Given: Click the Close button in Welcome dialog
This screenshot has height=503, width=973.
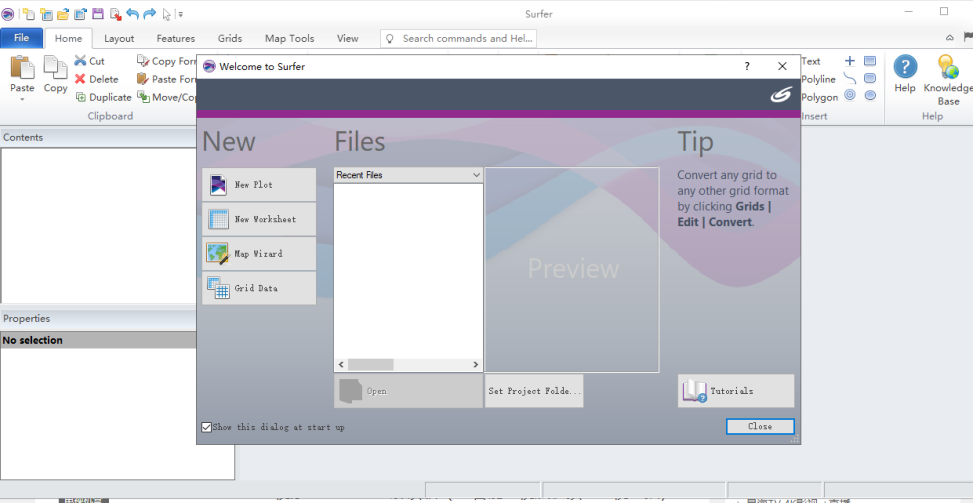Looking at the screenshot, I should tap(760, 426).
